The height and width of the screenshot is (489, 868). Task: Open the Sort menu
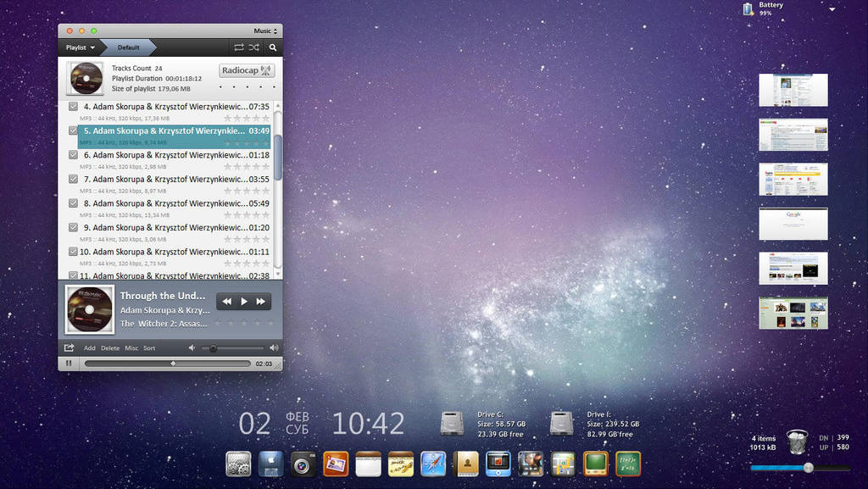coord(149,348)
